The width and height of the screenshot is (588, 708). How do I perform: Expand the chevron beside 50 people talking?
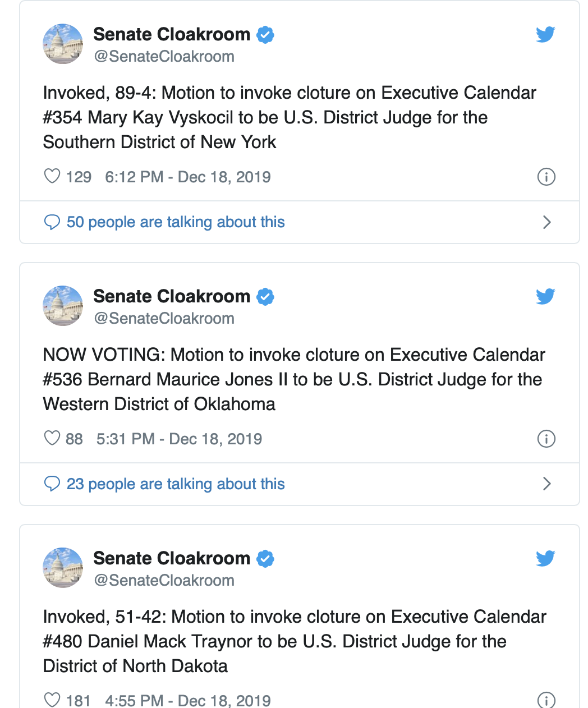pyautogui.click(x=547, y=222)
